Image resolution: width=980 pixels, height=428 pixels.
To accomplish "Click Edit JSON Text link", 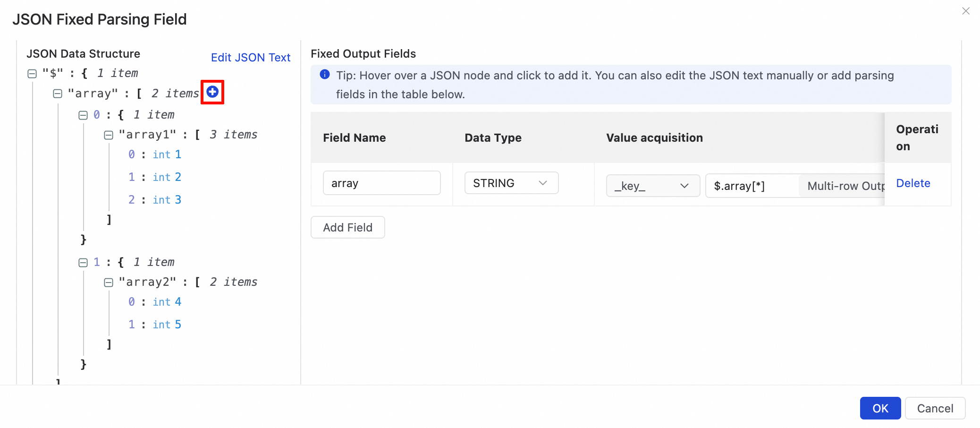I will [x=251, y=58].
